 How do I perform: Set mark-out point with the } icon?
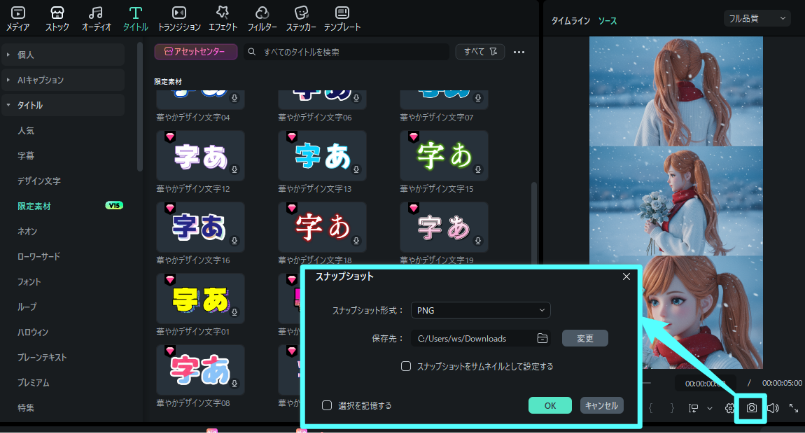coord(672,408)
